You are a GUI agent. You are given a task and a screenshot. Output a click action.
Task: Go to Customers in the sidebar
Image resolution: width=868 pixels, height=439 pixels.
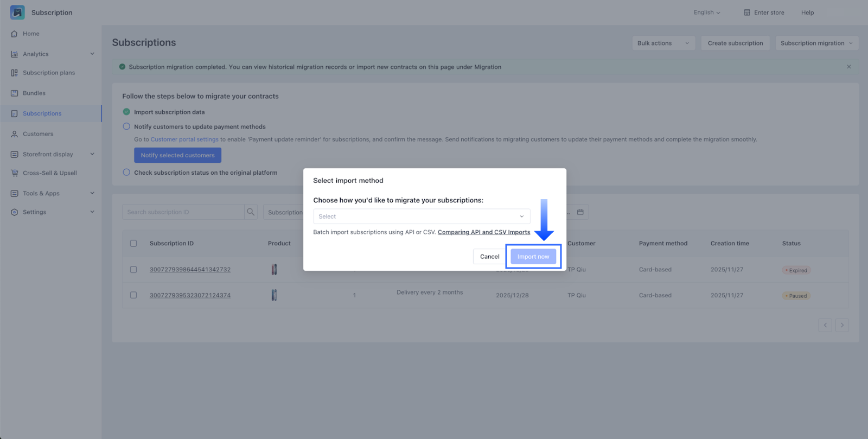click(x=38, y=134)
